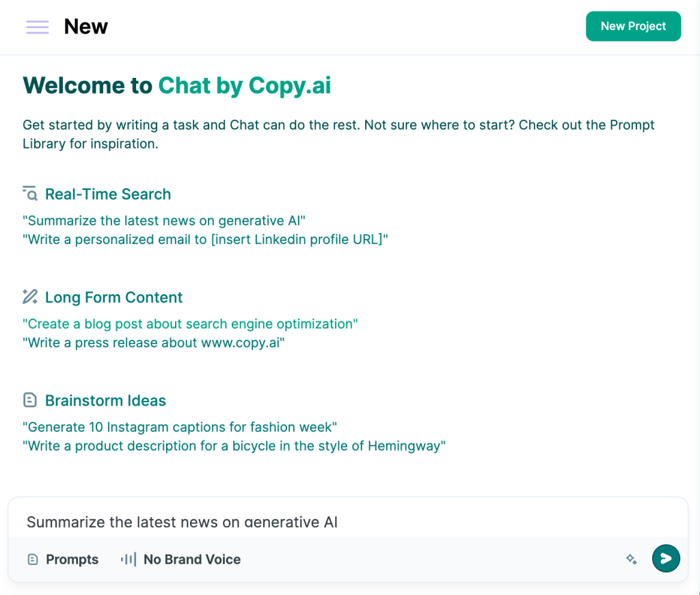The image size is (700, 595).
Task: Select the personalized Linkedin email prompt
Action: [205, 239]
